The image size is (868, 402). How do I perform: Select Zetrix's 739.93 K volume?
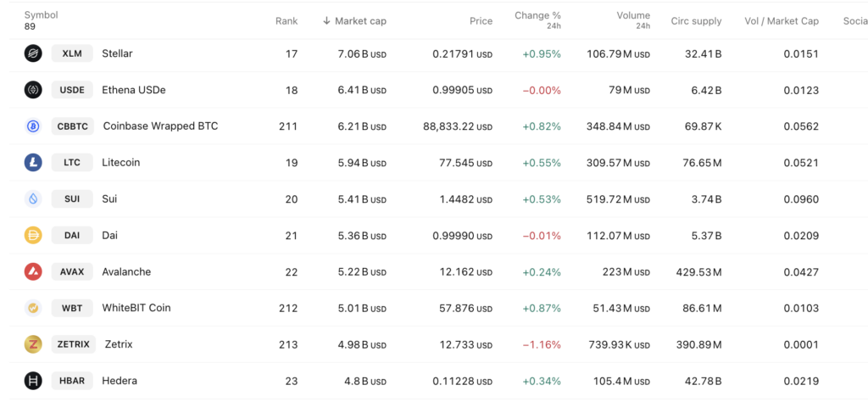619,345
